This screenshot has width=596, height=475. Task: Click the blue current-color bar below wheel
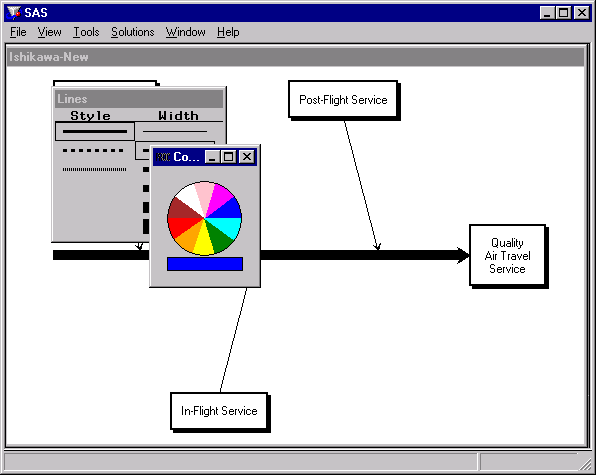pos(205,264)
